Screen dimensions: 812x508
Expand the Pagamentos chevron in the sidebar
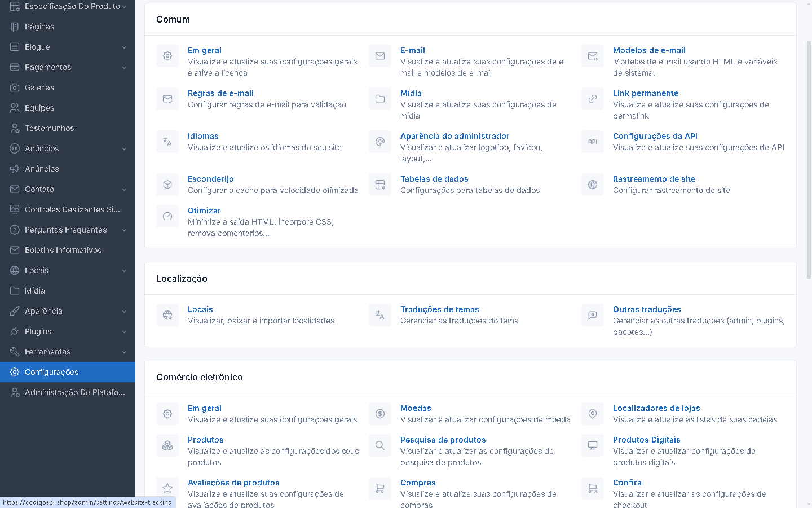click(x=124, y=67)
